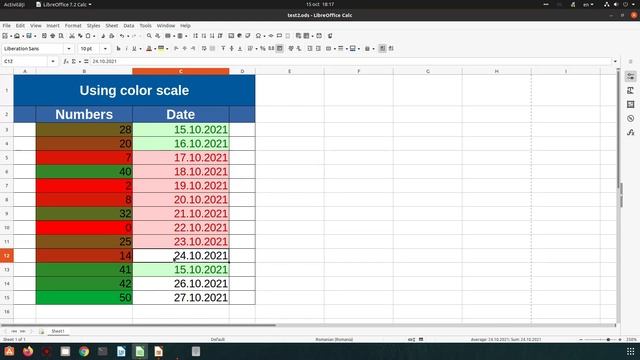
Task: Open Find & Replace magnifier icon
Action: click(149, 36)
